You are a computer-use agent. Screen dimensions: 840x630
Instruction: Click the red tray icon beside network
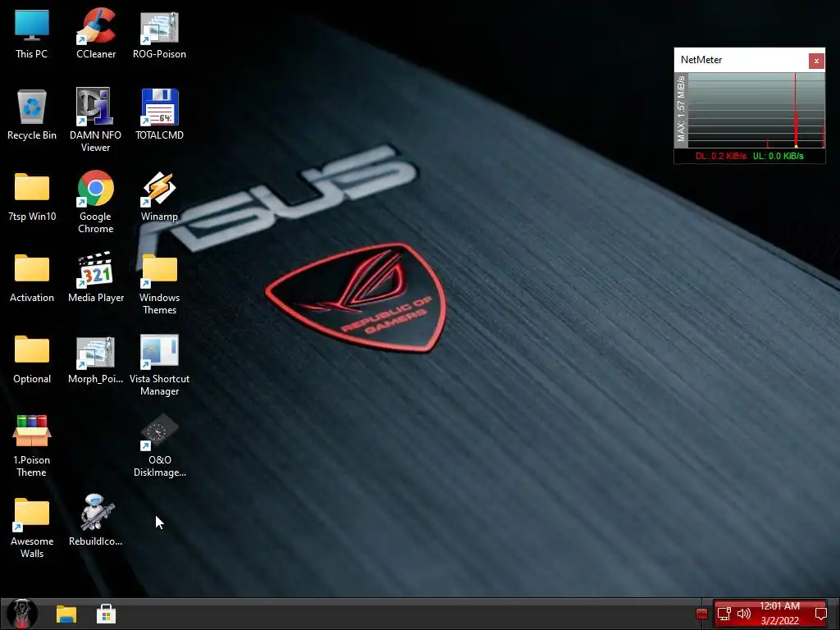click(702, 614)
